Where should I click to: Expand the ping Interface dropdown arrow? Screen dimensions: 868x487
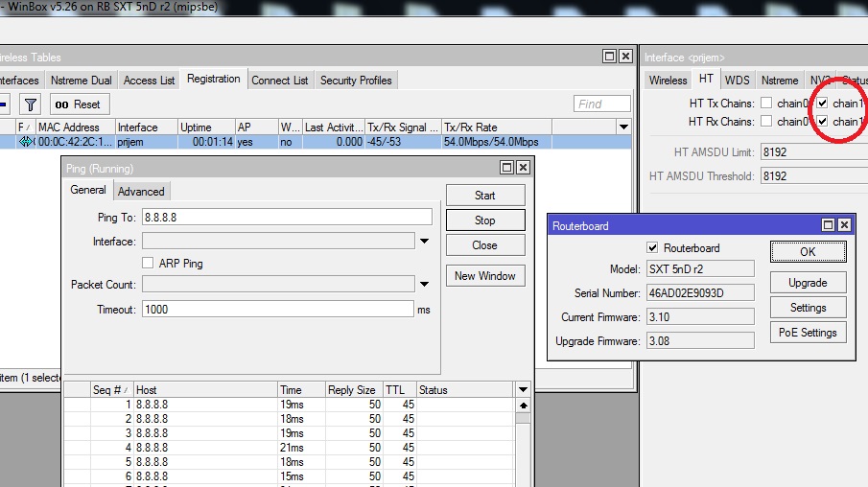tap(424, 242)
